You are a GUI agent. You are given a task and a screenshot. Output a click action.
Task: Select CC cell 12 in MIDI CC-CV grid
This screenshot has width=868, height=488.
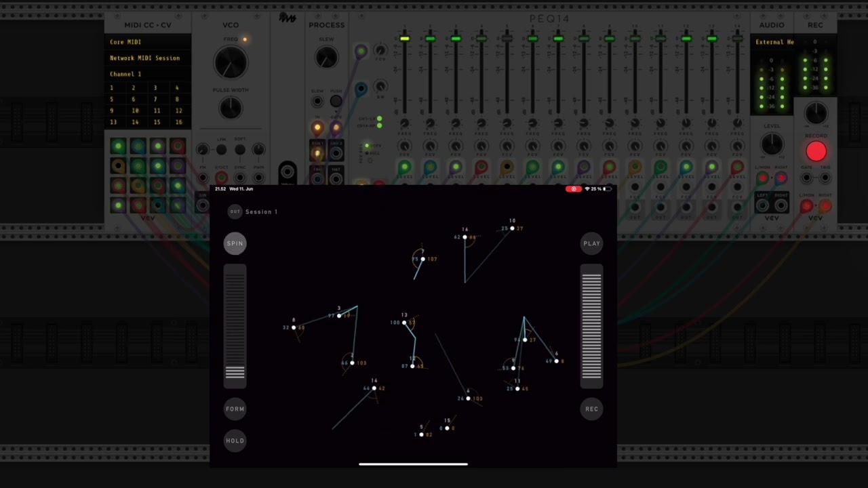(178, 110)
